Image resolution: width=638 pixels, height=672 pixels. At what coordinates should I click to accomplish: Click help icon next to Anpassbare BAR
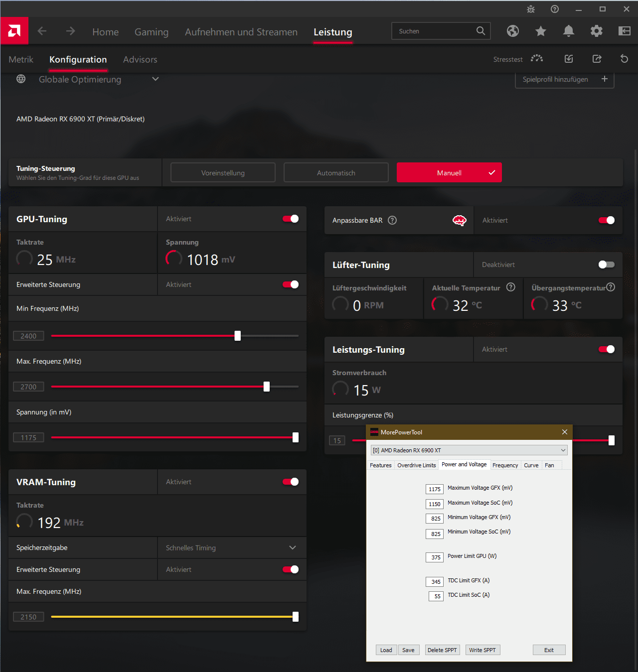coord(392,220)
